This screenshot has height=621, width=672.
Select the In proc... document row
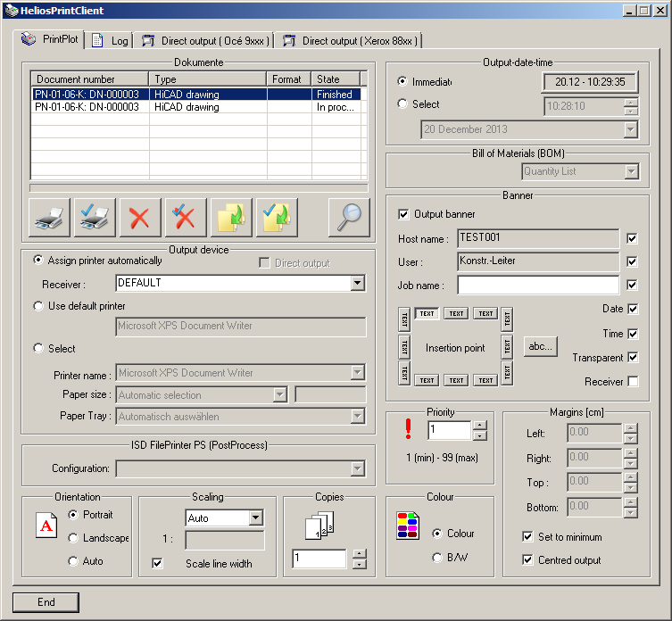tap(197, 107)
